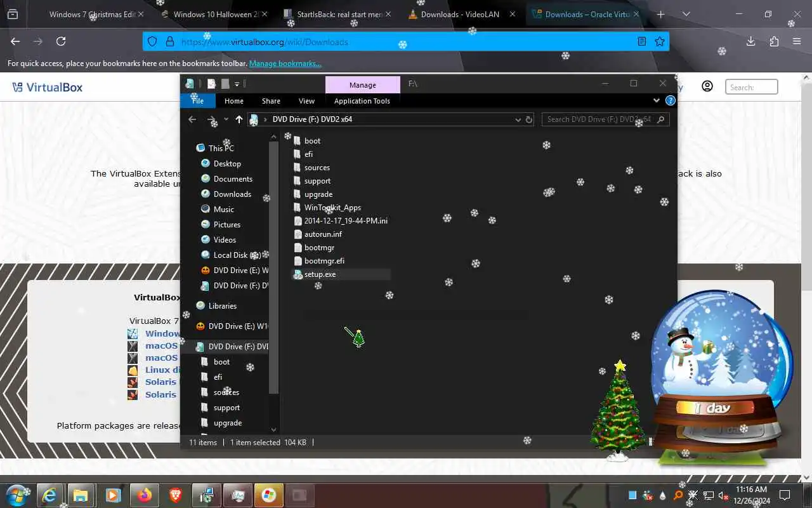Image resolution: width=812 pixels, height=508 pixels.
Task: Click the New folder quick access icon
Action: 225,84
